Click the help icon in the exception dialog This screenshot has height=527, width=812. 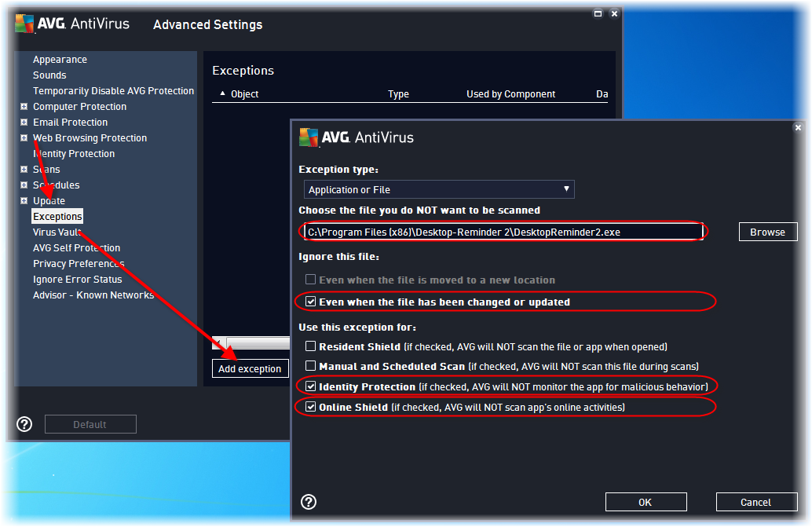pos(309,502)
